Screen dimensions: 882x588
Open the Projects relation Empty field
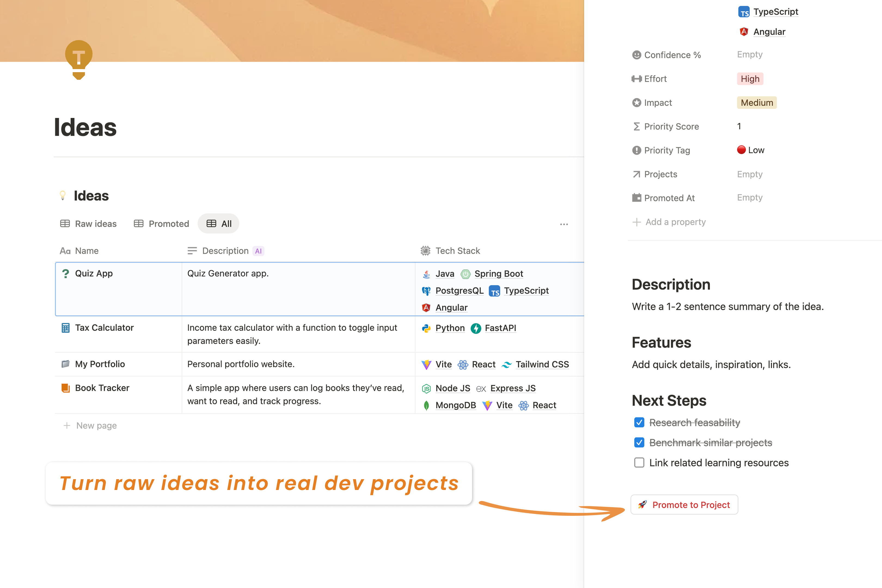750,174
